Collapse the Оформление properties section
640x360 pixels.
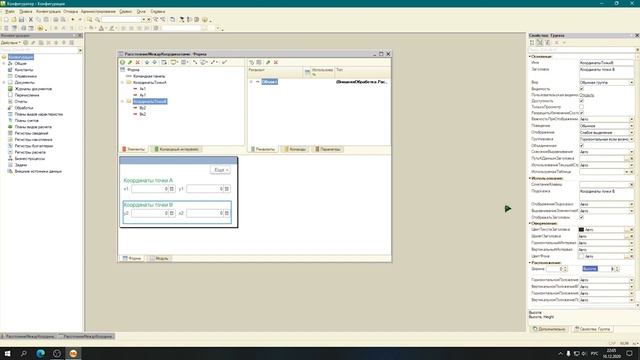[x=530, y=223]
